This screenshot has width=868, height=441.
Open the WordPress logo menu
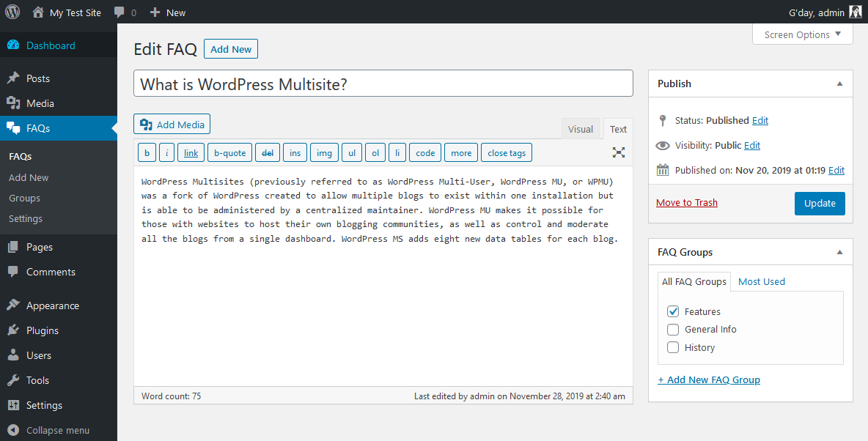12,12
